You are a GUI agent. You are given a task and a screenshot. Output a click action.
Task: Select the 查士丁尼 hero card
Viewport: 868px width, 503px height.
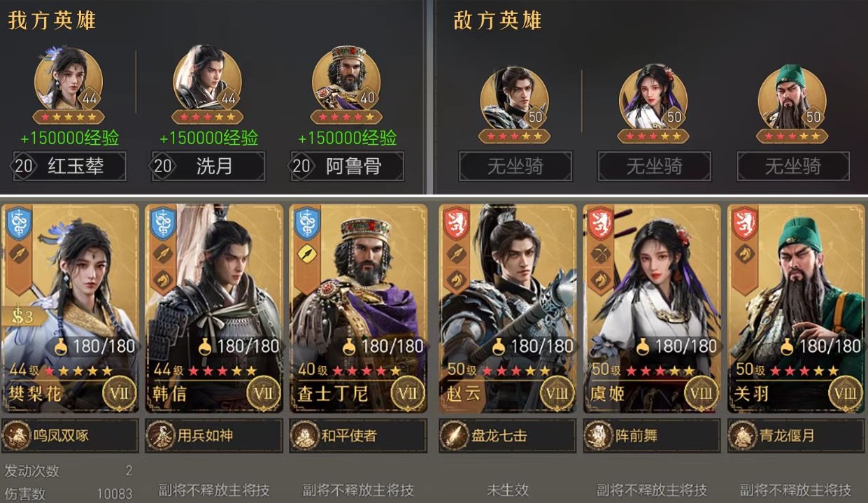click(x=358, y=308)
